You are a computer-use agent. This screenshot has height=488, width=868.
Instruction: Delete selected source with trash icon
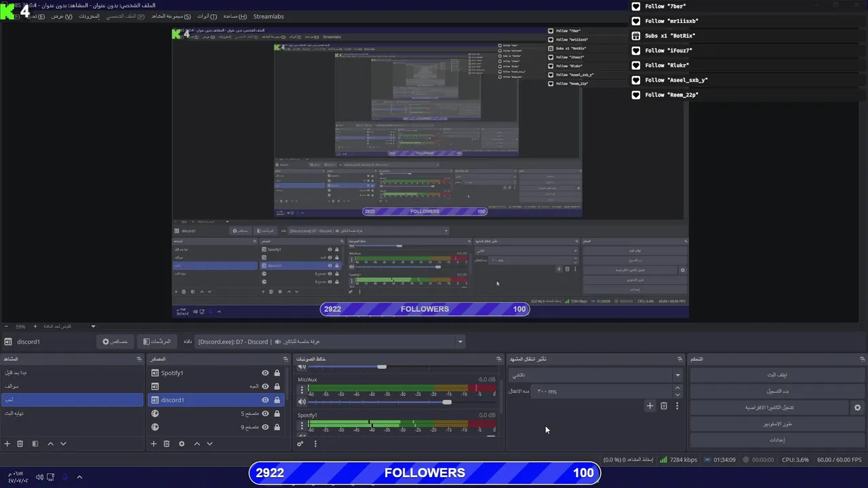[167, 444]
